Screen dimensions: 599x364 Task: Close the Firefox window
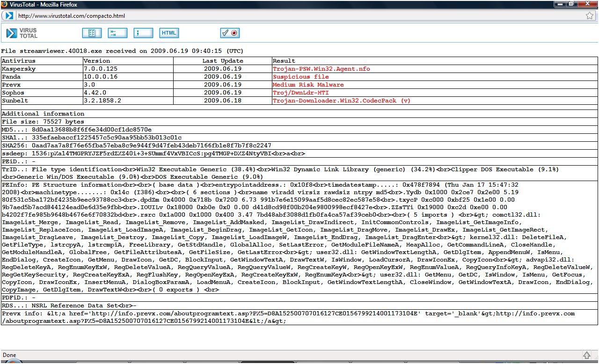coord(587,4)
